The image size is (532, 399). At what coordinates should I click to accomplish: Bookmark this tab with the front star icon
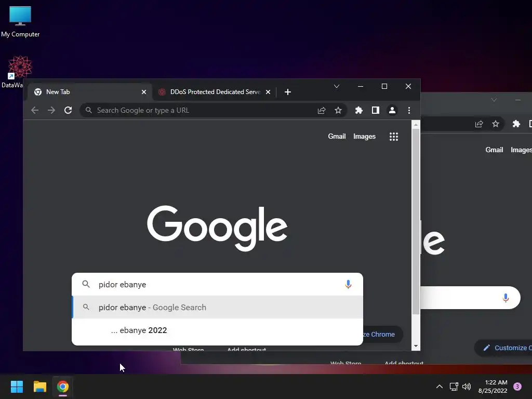coord(338,110)
